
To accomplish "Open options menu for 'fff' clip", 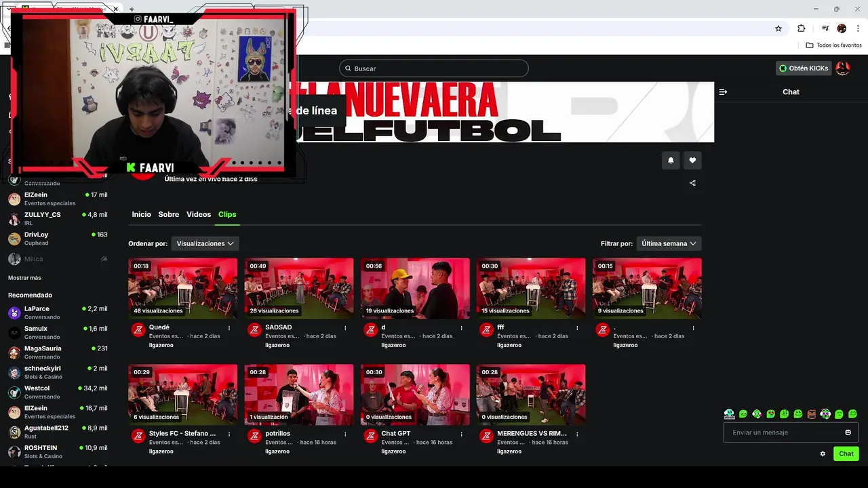I will coord(577,328).
